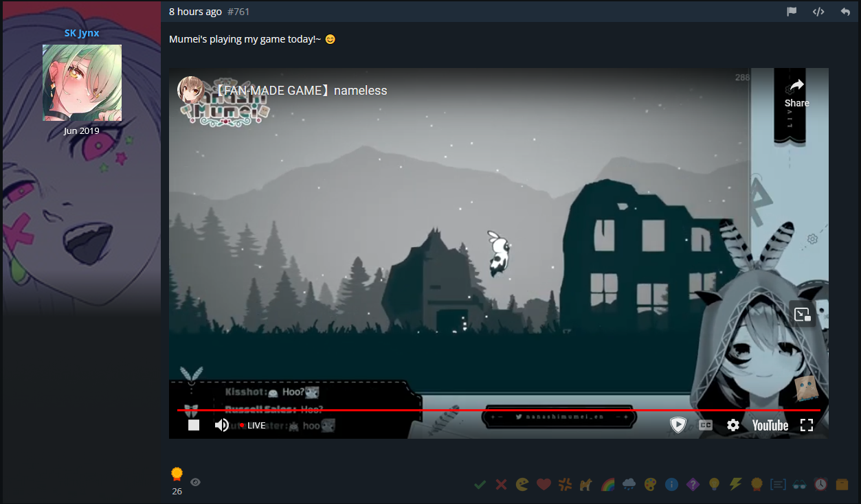861x504 pixels.
Task: React with the red X
Action: [x=502, y=485]
